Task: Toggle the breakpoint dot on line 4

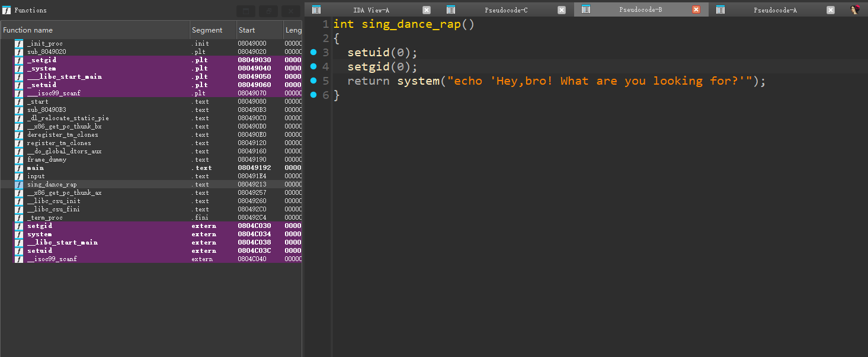Action: (313, 66)
